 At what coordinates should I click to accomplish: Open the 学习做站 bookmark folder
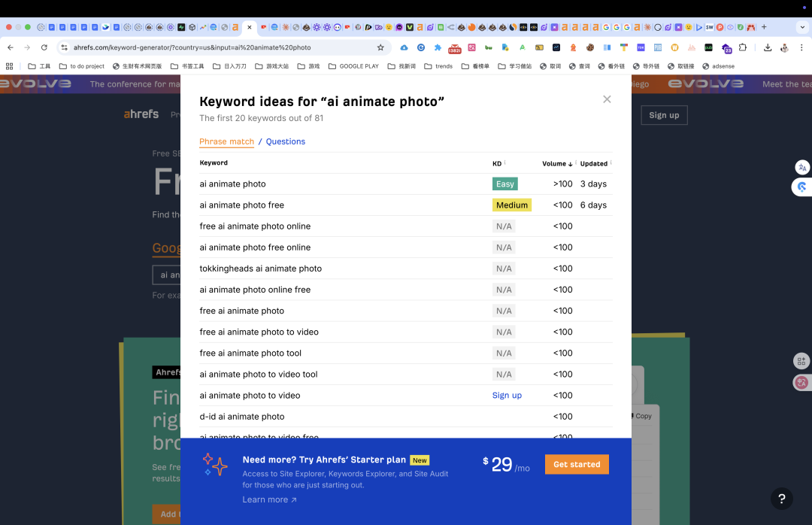[x=515, y=66]
